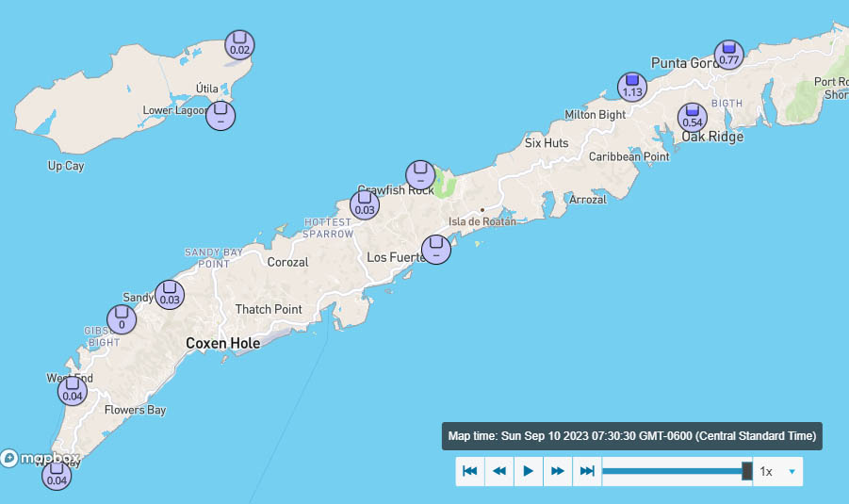Image resolution: width=849 pixels, height=504 pixels.
Task: Open the no-data gauge at Los Fuertes
Action: pos(436,249)
